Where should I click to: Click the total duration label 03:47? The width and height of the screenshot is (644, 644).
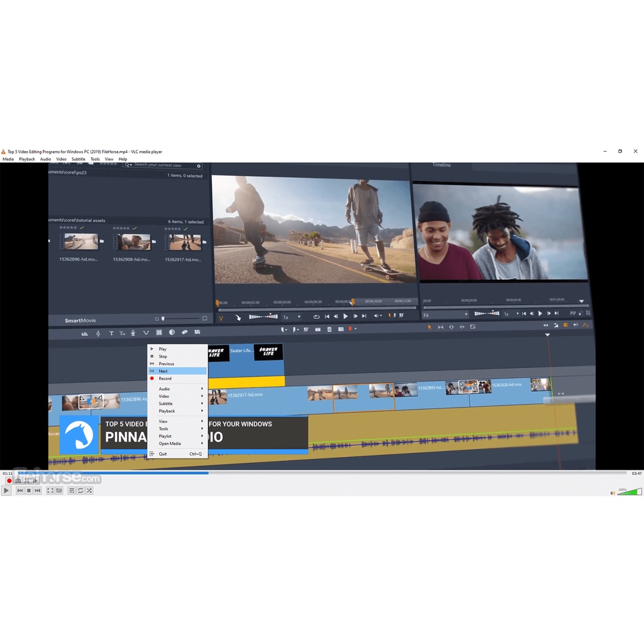pos(636,474)
